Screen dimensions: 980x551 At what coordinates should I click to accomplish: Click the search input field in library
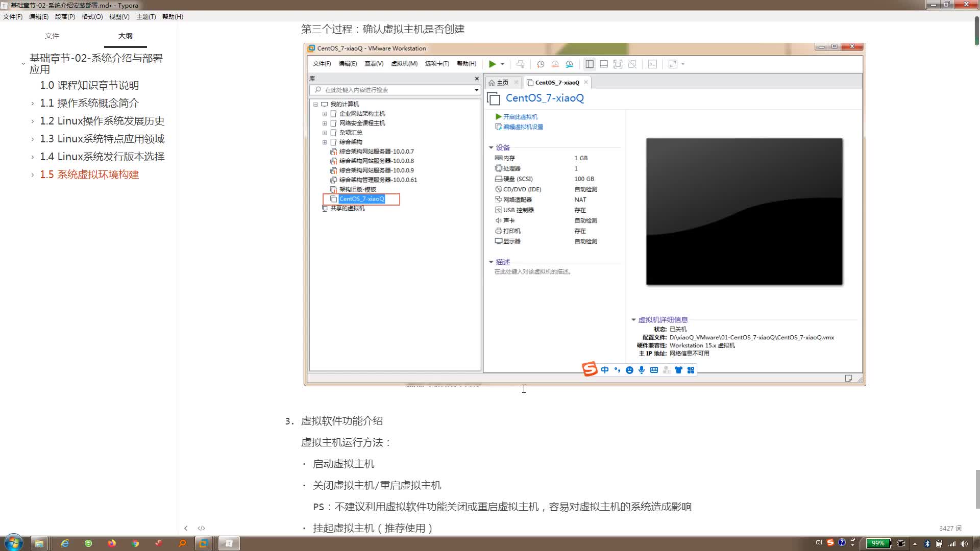coord(397,89)
